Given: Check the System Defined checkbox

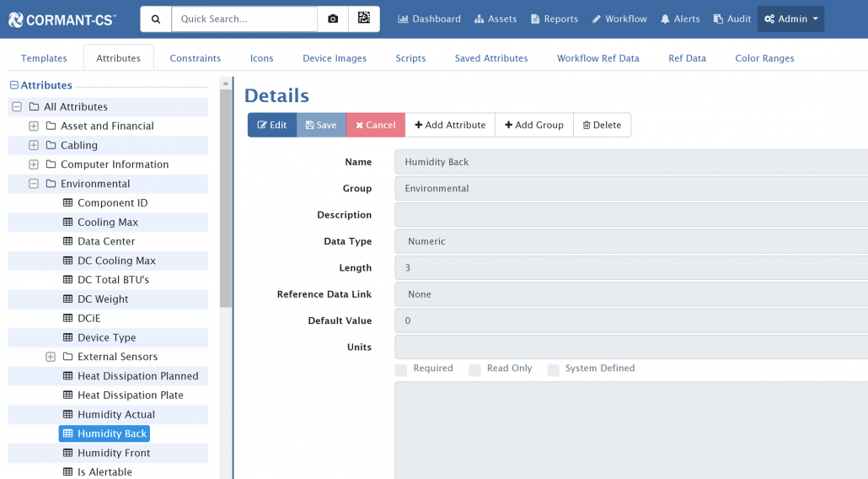Looking at the screenshot, I should point(554,369).
